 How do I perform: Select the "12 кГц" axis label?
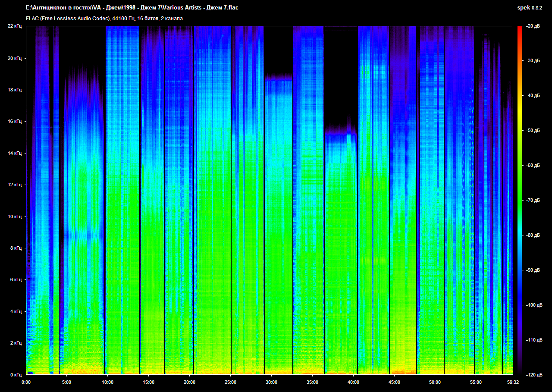[15, 185]
